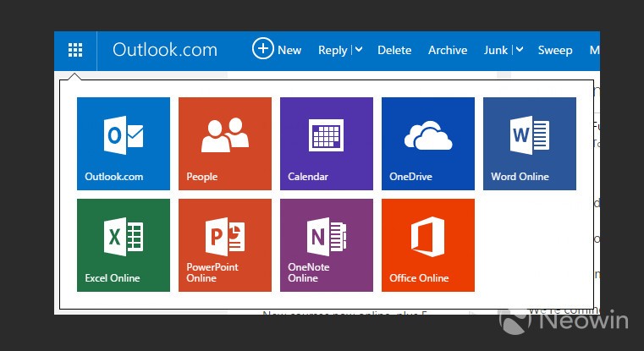Open the OneNote Online tile

[327, 245]
